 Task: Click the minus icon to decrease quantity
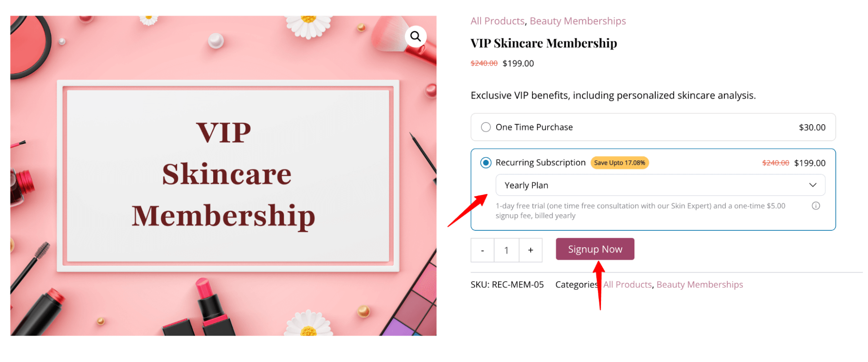tap(482, 250)
